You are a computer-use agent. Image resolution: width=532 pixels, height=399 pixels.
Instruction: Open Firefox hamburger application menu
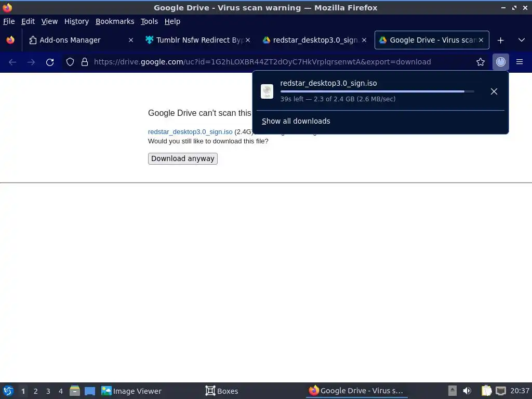[x=520, y=62]
